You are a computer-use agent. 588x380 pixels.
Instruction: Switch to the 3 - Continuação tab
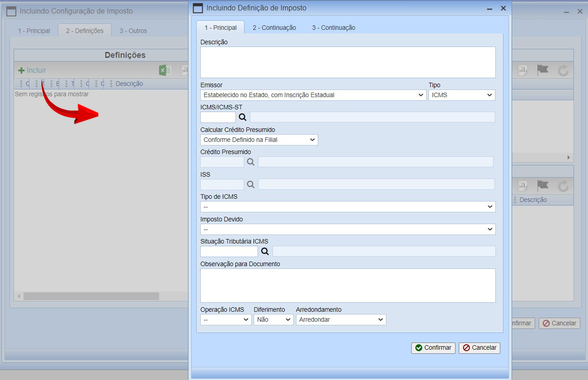pyautogui.click(x=334, y=28)
